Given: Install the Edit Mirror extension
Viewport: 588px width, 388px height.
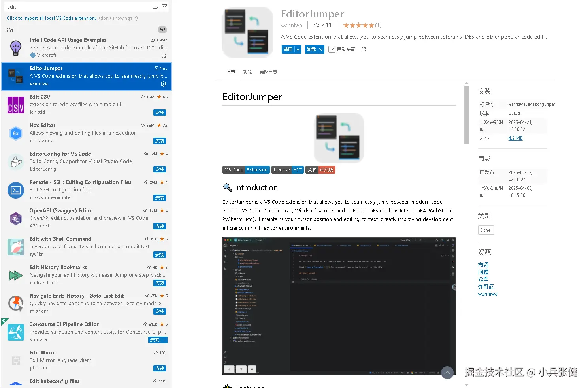Looking at the screenshot, I should [x=160, y=368].
